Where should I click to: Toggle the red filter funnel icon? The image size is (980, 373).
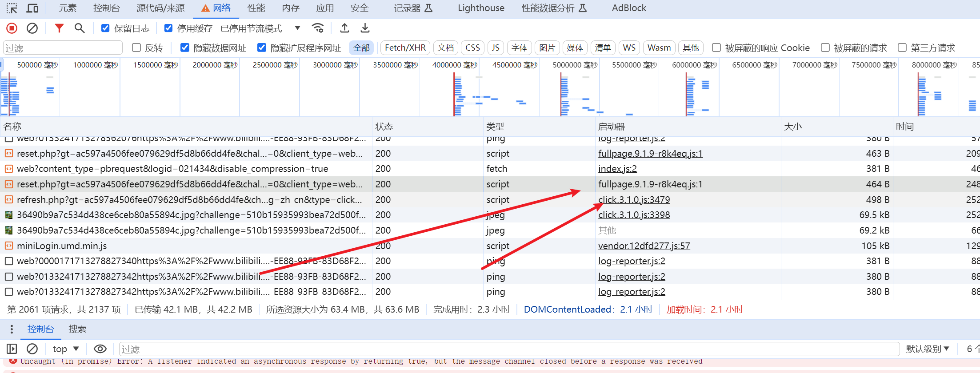pos(59,28)
